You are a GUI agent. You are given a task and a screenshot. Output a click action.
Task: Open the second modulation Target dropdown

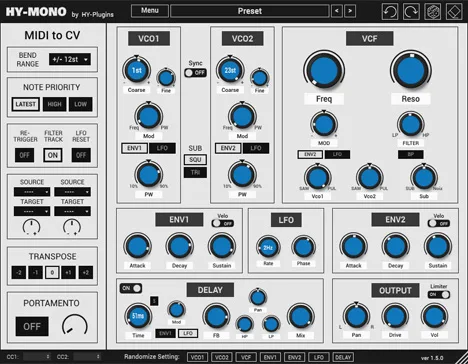(x=72, y=211)
